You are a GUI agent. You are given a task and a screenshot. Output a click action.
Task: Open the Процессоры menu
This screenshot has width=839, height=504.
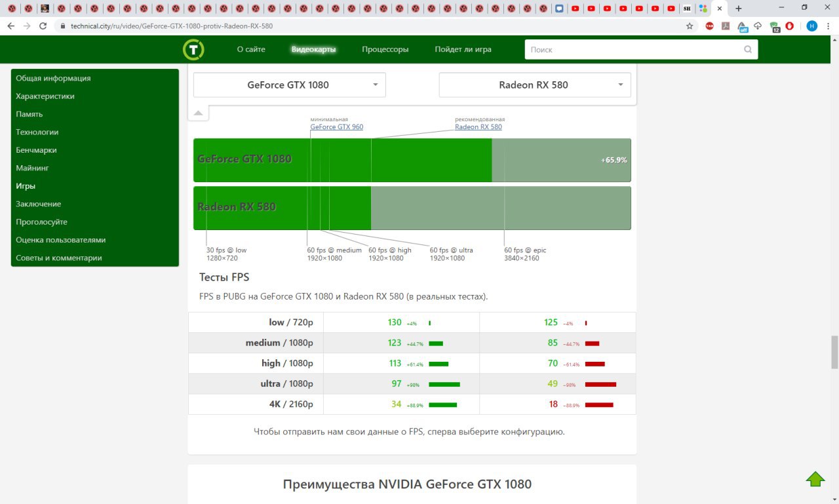click(385, 49)
